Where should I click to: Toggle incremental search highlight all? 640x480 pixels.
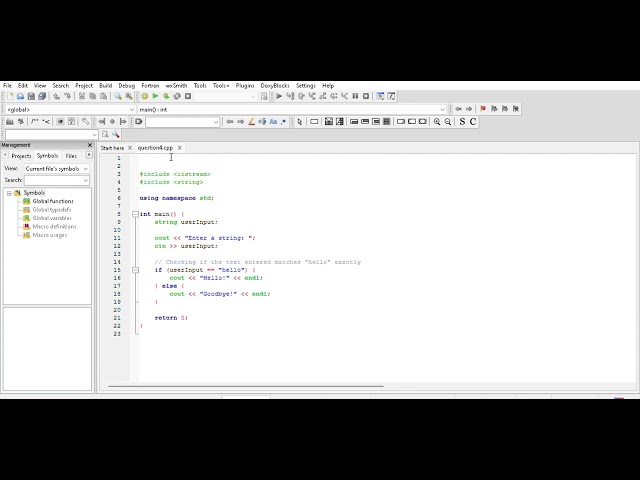(x=251, y=122)
